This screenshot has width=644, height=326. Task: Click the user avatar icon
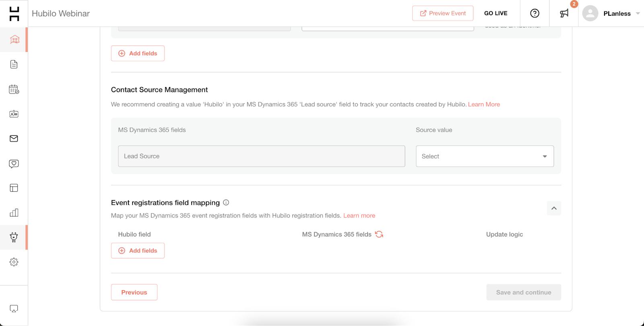[590, 13]
